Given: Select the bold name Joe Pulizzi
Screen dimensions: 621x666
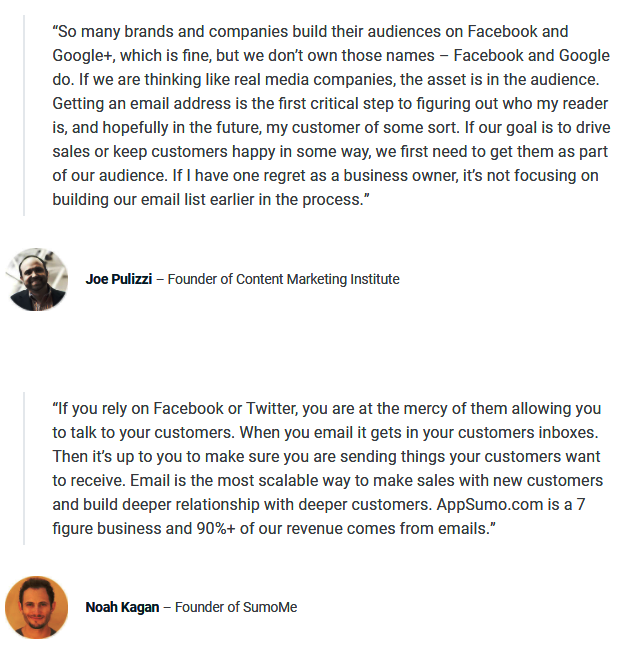Looking at the screenshot, I should click(x=119, y=279).
